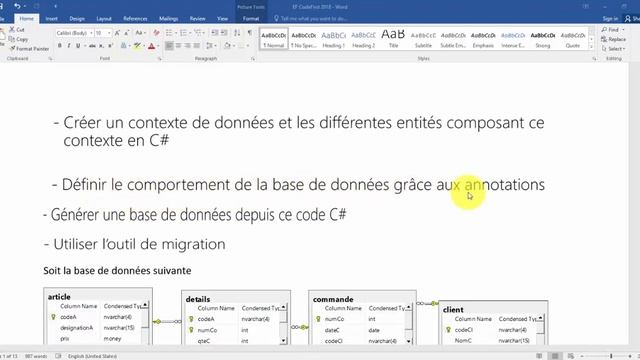Click the Copy command
640x360 pixels.
[18, 39]
